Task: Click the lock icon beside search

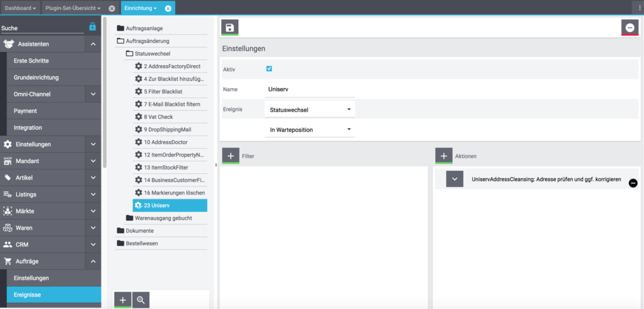Action: pos(93,27)
